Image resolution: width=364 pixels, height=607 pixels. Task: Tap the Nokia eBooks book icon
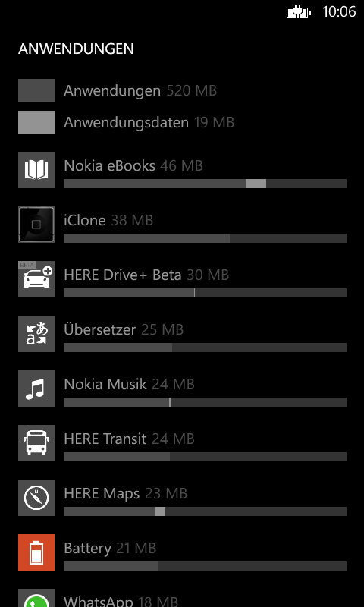tap(36, 170)
